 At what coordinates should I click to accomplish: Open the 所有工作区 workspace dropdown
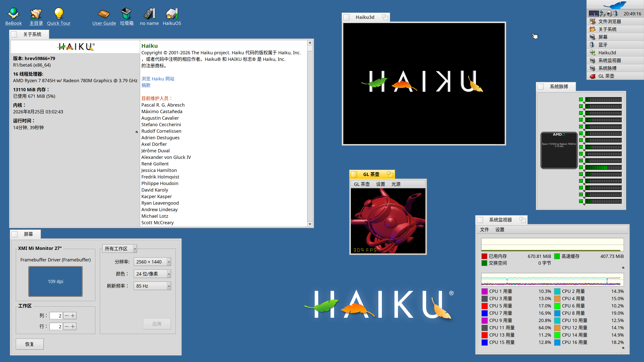coord(120,249)
